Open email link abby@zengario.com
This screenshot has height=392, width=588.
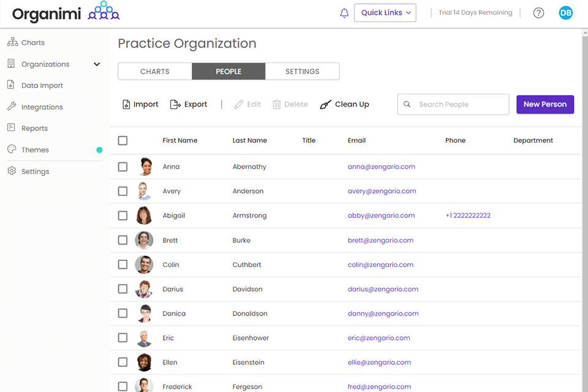(381, 216)
